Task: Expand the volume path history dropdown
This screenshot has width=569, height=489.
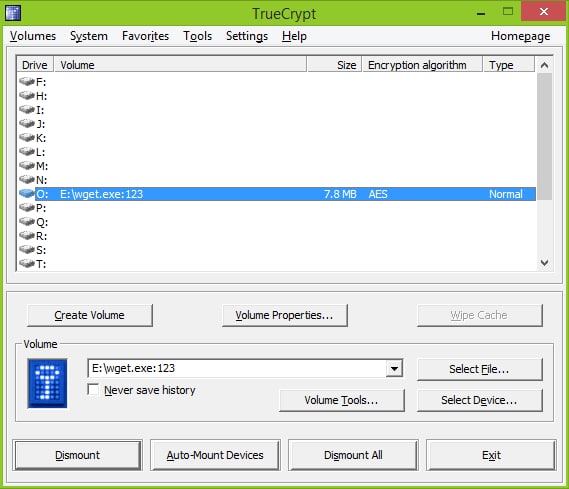Action: pos(394,369)
